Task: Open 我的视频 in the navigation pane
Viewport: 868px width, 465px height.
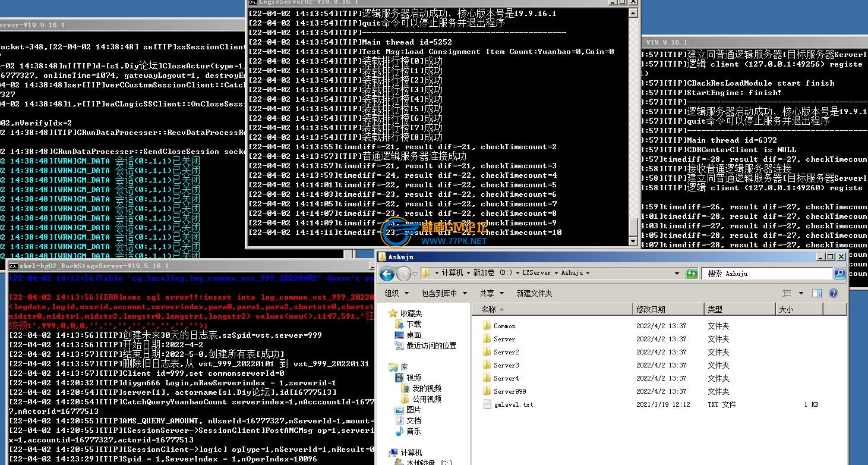Action: (427, 388)
